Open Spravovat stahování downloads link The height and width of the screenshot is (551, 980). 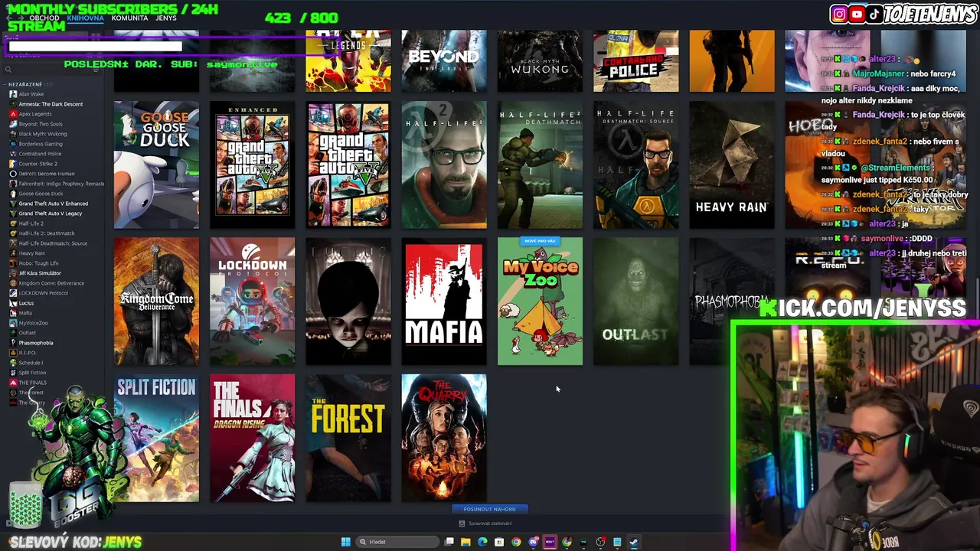(490, 523)
